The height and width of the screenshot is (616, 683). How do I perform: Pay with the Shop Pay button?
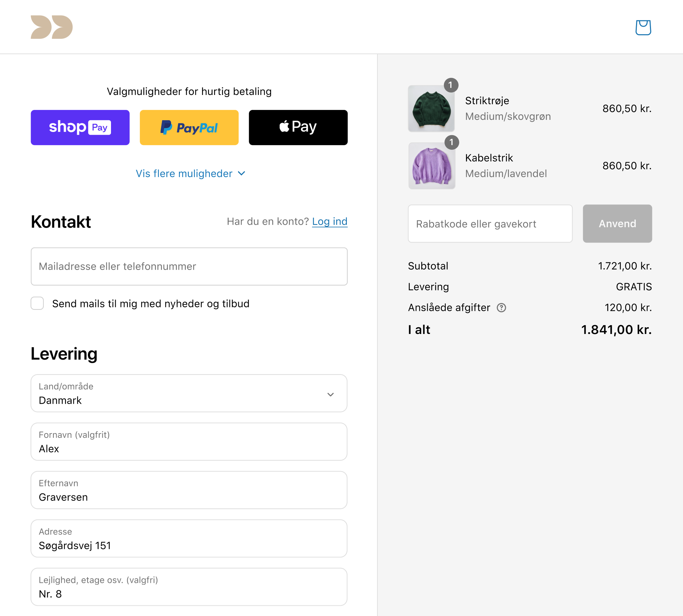[80, 127]
